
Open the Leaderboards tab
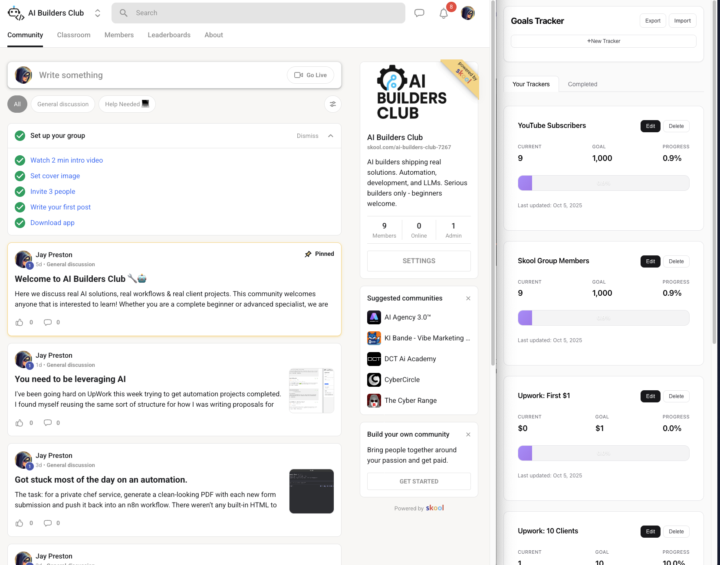[x=169, y=35]
